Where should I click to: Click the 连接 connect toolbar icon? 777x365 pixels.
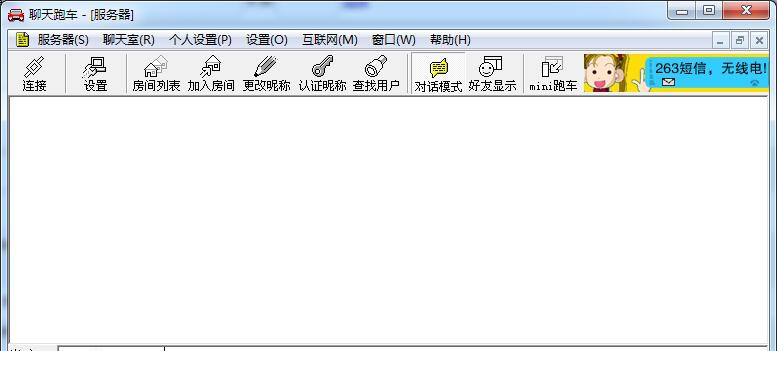point(34,74)
